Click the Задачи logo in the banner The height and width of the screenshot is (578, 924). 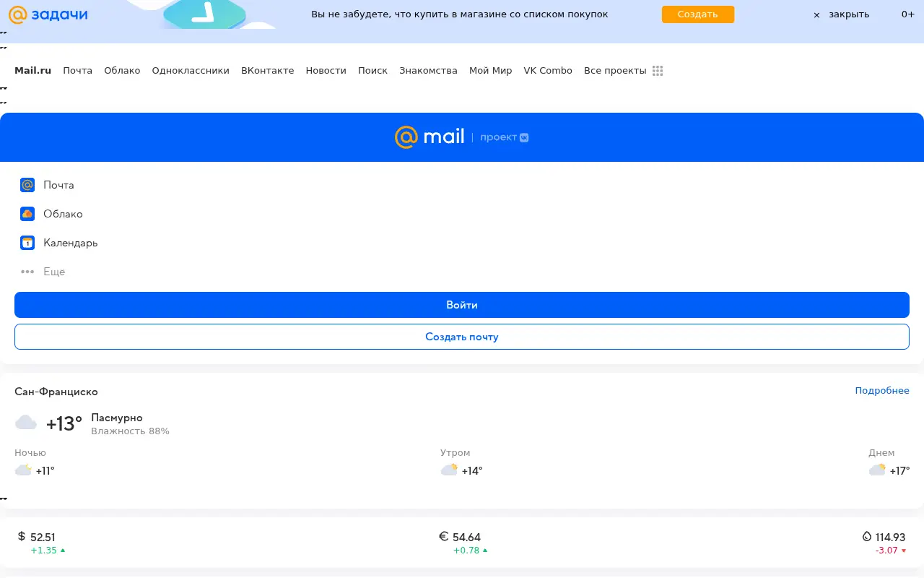pos(48,14)
